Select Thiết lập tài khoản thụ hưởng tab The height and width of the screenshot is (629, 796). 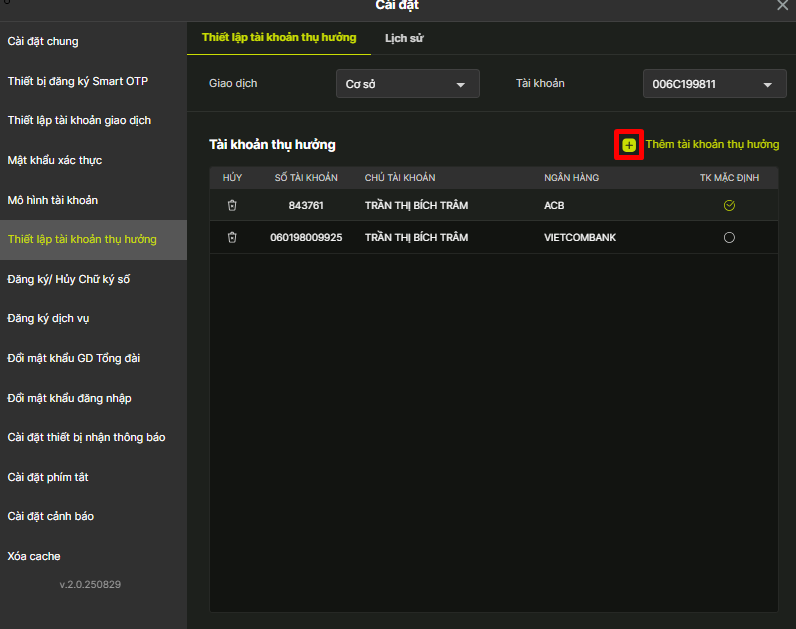[279, 38]
